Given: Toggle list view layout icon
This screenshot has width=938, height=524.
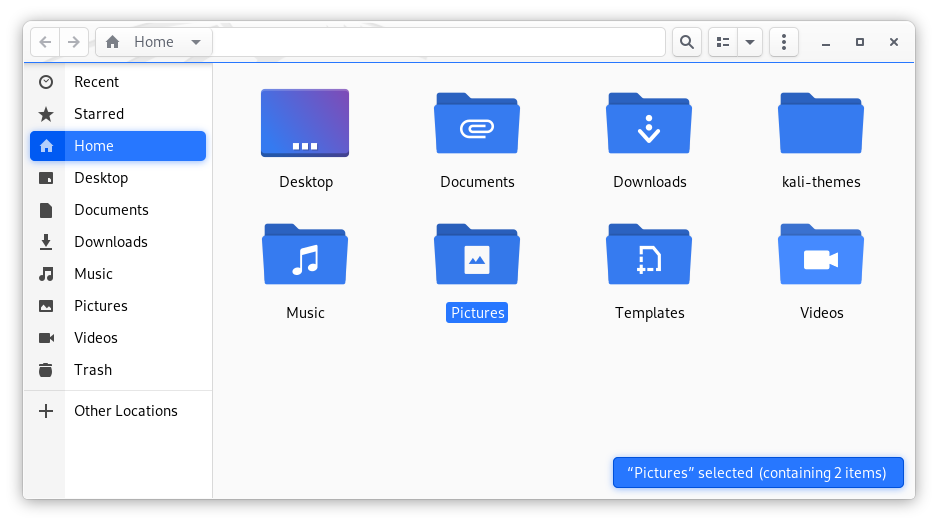Looking at the screenshot, I should coord(723,42).
